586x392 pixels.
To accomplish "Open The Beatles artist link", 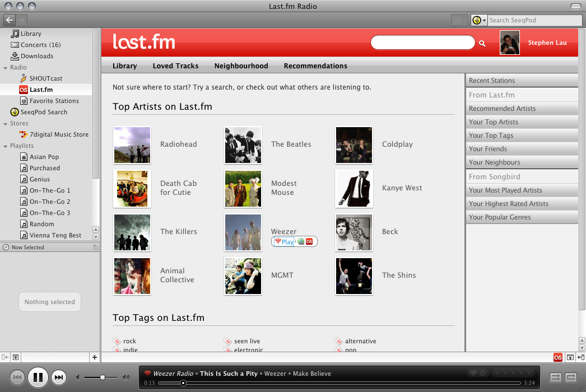I will (291, 144).
